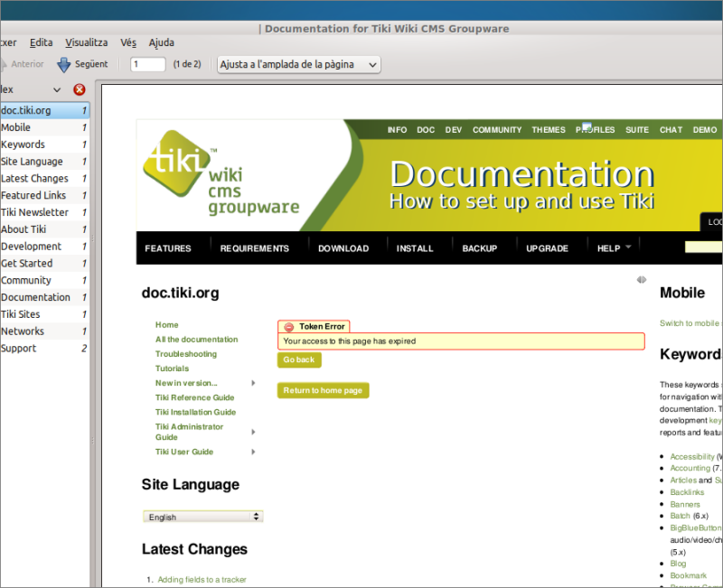The height and width of the screenshot is (588, 723).
Task: Open All the documentation link
Action: pos(197,340)
